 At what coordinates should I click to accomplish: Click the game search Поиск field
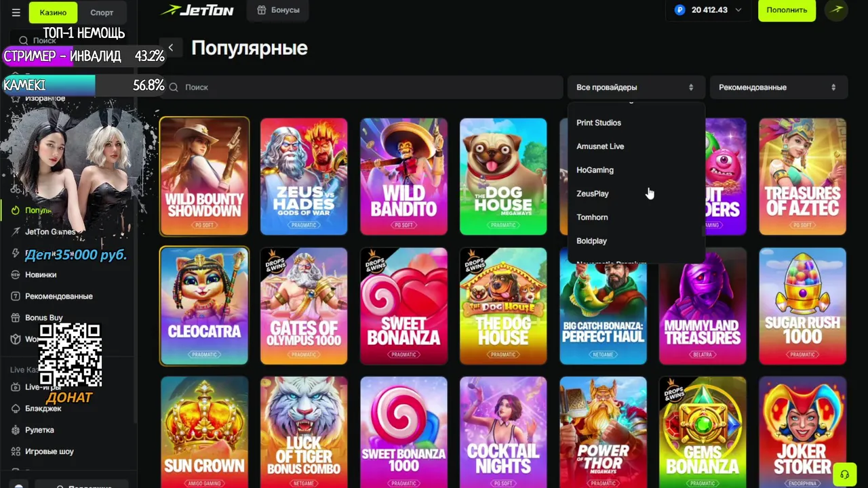(361, 87)
